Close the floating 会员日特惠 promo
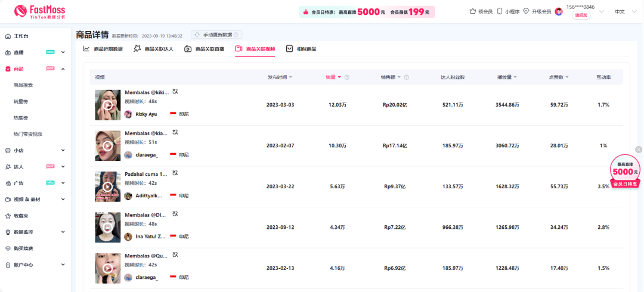The image size is (644, 292). point(639,150)
